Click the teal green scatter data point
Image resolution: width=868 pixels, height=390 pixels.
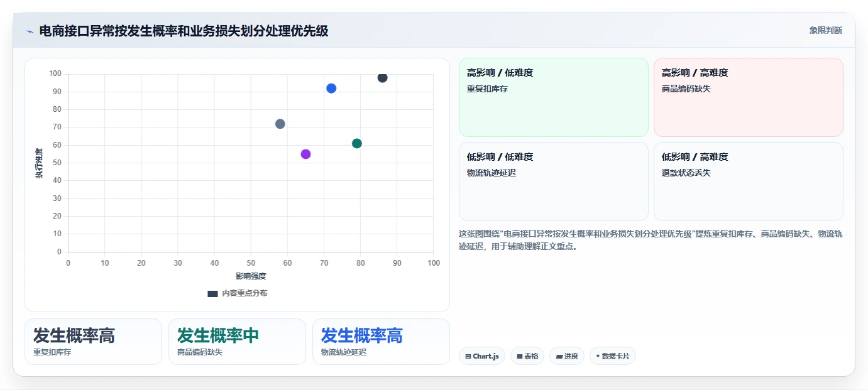click(357, 144)
